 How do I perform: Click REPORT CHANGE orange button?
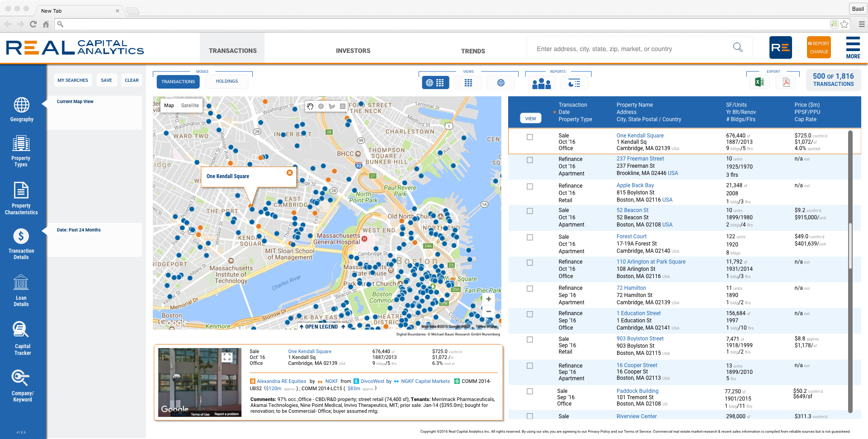coord(819,47)
